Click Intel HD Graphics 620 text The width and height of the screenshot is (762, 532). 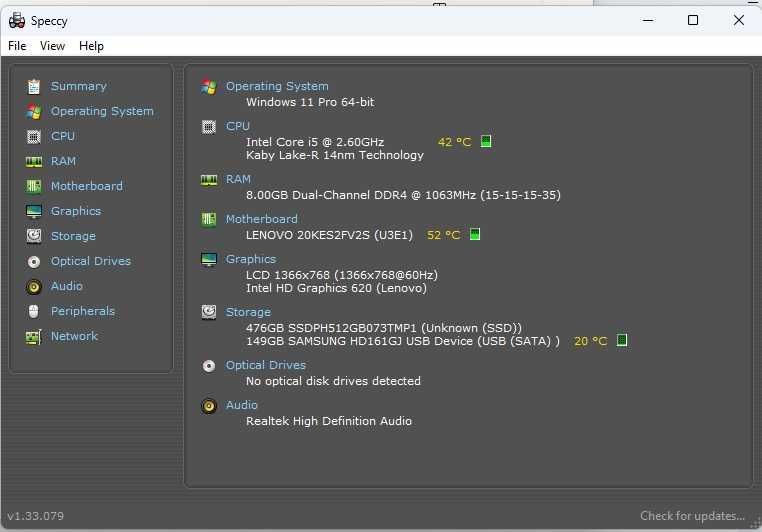pyautogui.click(x=336, y=288)
